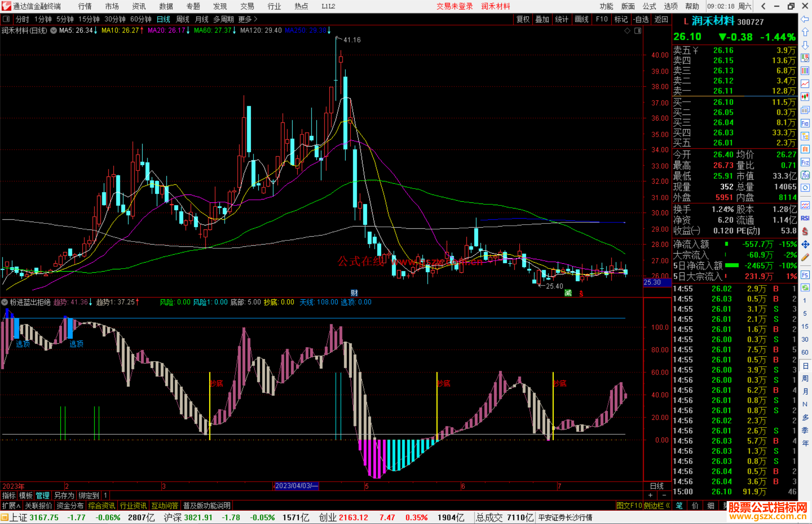Open the 行情 menu
812x524 pixels.
[x=85, y=6]
